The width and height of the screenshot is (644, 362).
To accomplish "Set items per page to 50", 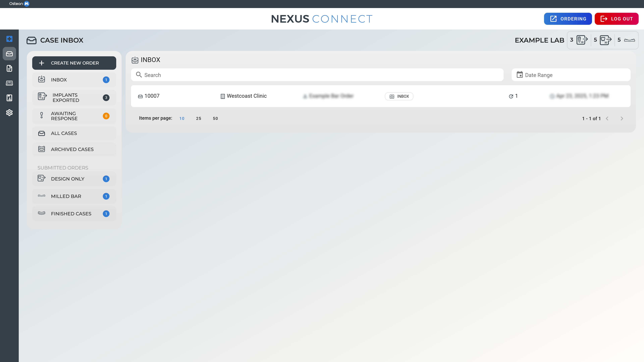I will pos(215,118).
